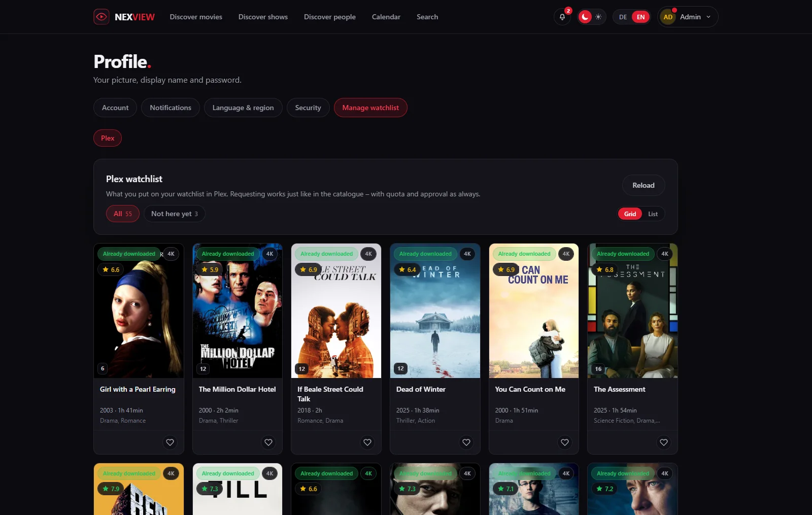
Task: Open Language & region tab
Action: 243,108
